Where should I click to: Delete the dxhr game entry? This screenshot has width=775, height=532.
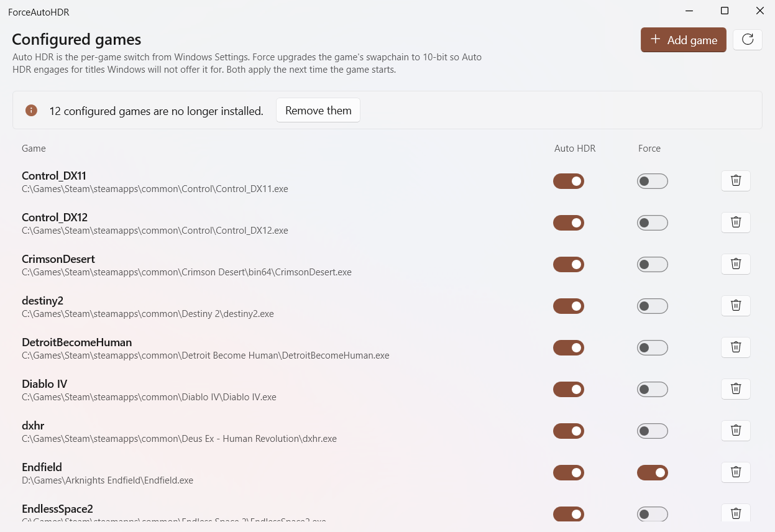(x=736, y=431)
